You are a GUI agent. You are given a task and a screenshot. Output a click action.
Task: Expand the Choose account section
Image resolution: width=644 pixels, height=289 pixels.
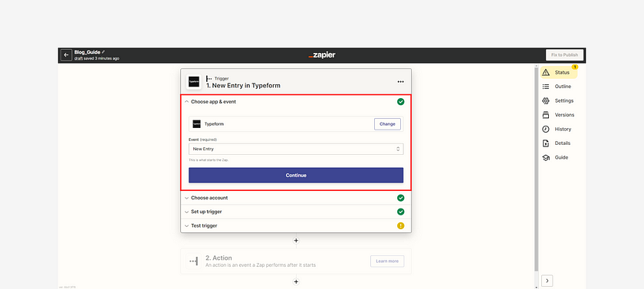point(296,198)
